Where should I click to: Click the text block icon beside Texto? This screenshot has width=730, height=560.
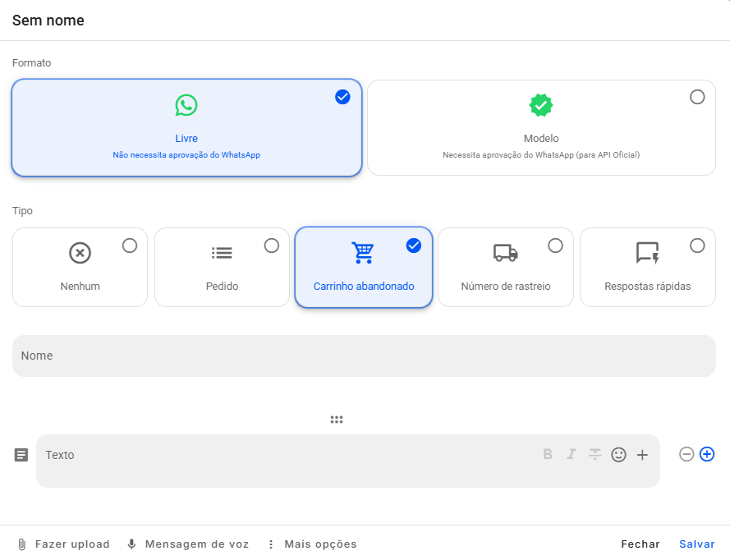(x=21, y=455)
